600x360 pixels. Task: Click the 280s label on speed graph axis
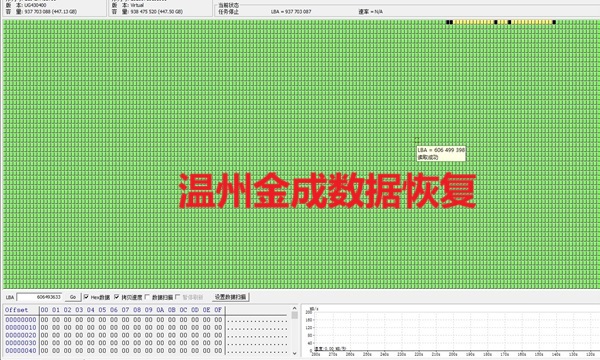click(316, 355)
